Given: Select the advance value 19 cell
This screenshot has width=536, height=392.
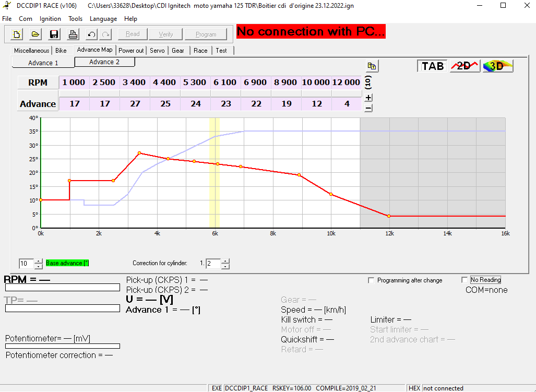Looking at the screenshot, I should 285,104.
